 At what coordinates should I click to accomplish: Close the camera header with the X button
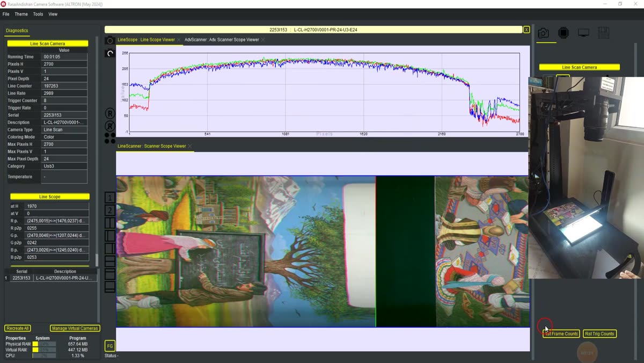(x=526, y=30)
